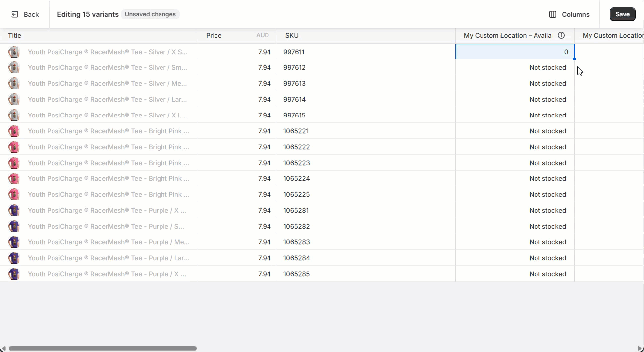
Task: Click thumbnail of SKU 1065281 row
Action: click(x=14, y=210)
